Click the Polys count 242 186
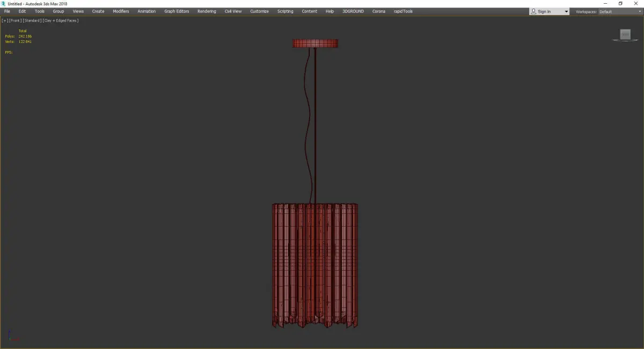The width and height of the screenshot is (644, 349). tap(25, 37)
